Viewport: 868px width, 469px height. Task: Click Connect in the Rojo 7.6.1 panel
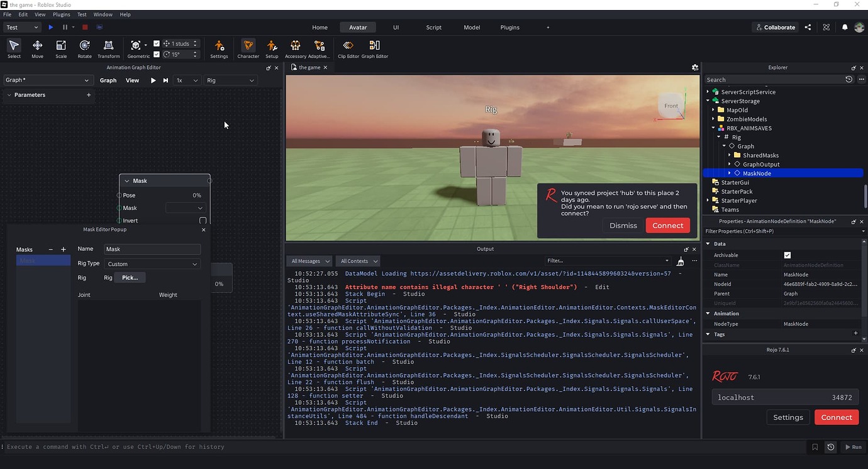tap(836, 417)
